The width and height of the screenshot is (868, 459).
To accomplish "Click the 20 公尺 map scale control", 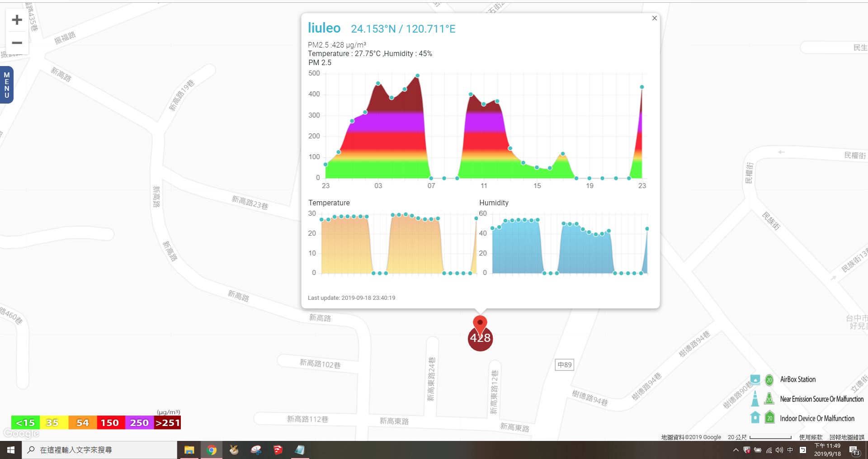I will point(759,437).
